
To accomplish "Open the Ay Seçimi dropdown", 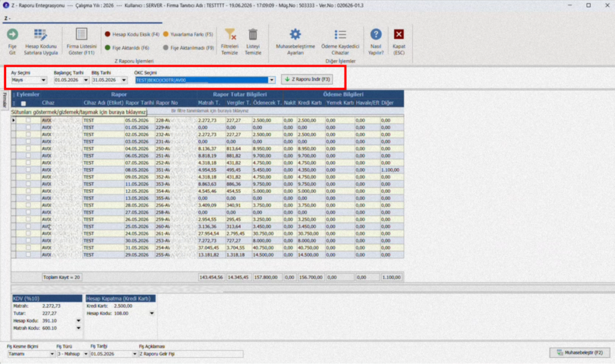I will tap(43, 80).
